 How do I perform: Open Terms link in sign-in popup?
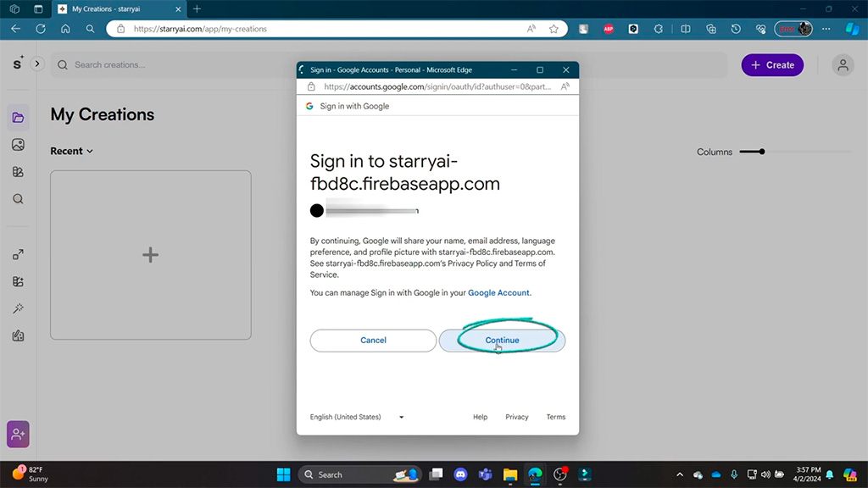(556, 417)
